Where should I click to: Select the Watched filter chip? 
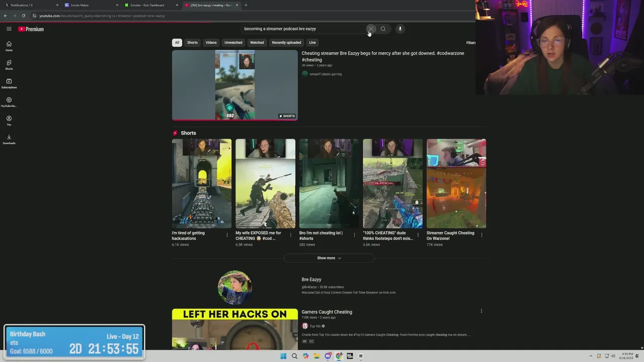tap(257, 43)
